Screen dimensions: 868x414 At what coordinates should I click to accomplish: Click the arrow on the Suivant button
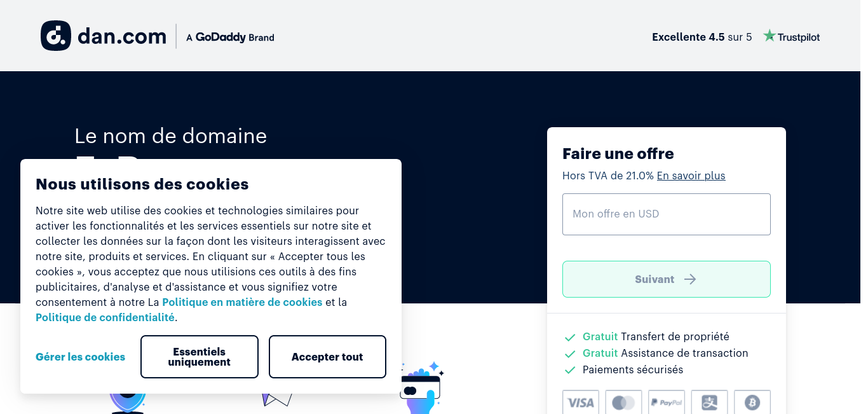[x=690, y=279]
